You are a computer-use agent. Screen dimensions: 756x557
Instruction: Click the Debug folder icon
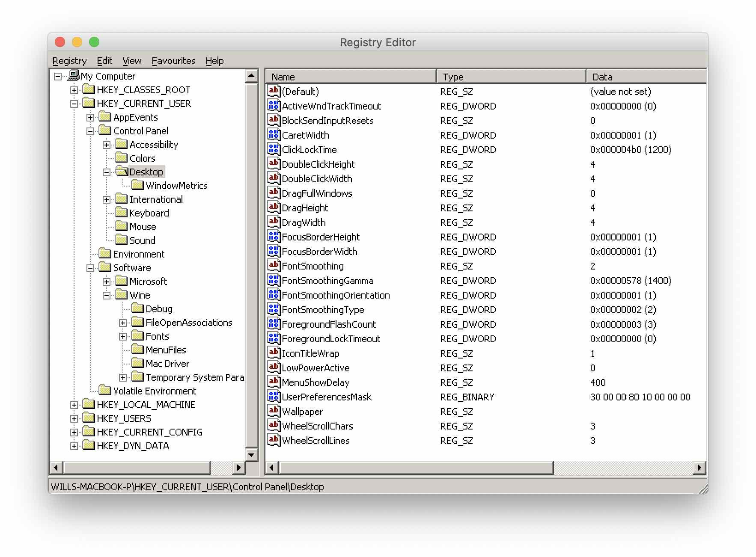(x=137, y=308)
